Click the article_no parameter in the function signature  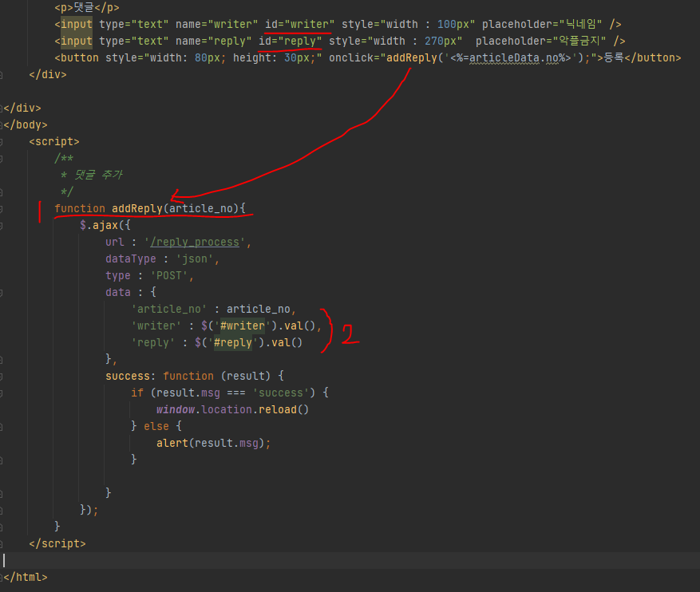click(x=201, y=208)
